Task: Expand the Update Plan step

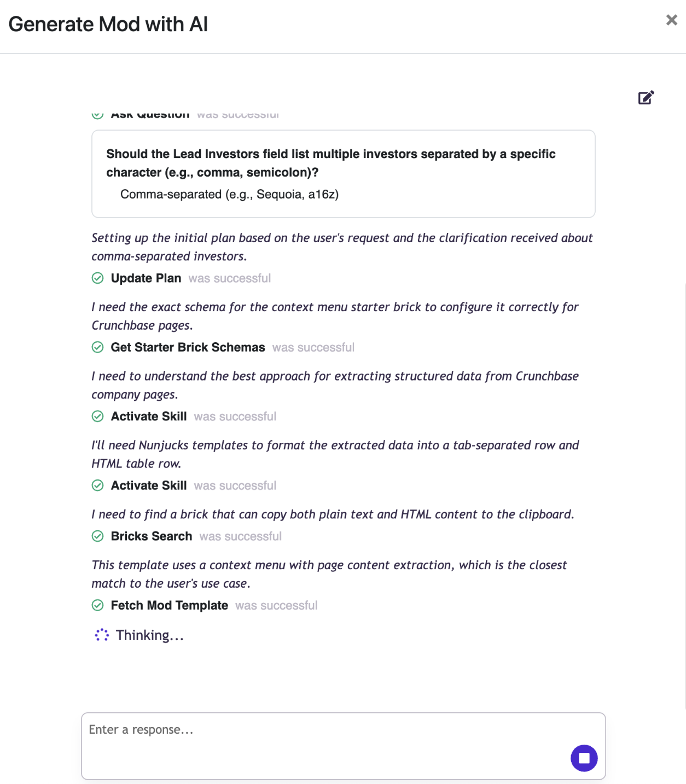Action: [146, 278]
